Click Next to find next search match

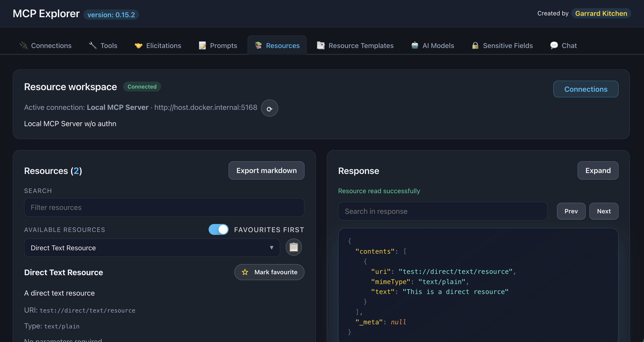604,211
